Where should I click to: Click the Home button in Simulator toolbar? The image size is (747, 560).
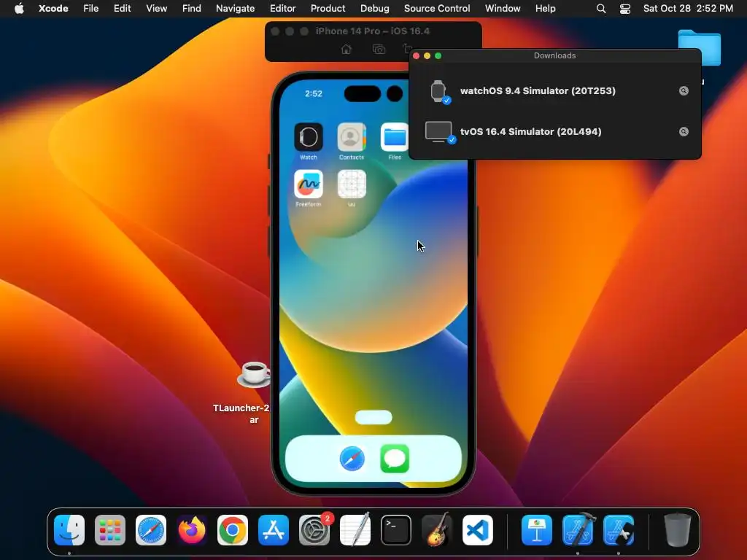[x=347, y=49]
